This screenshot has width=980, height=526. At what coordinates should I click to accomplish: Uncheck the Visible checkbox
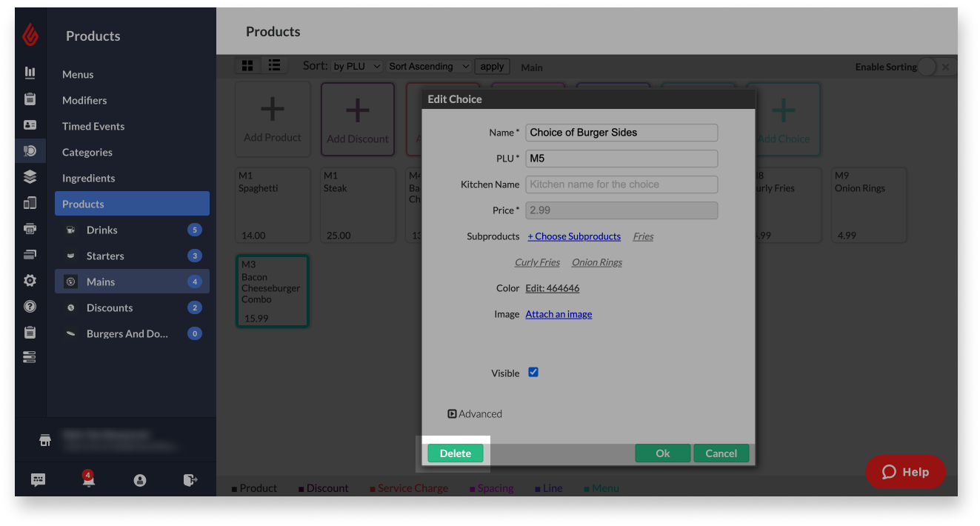(x=533, y=372)
